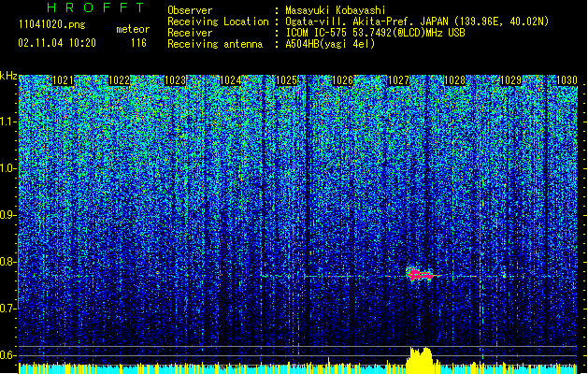This screenshot has width=588, height=374.
Task: Click the Receiver label
Action: coord(190,33)
